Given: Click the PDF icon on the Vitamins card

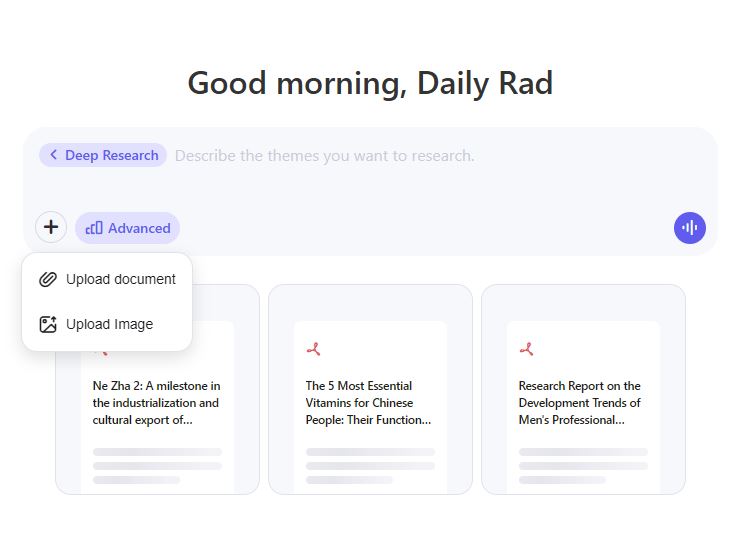Looking at the screenshot, I should [x=314, y=349].
